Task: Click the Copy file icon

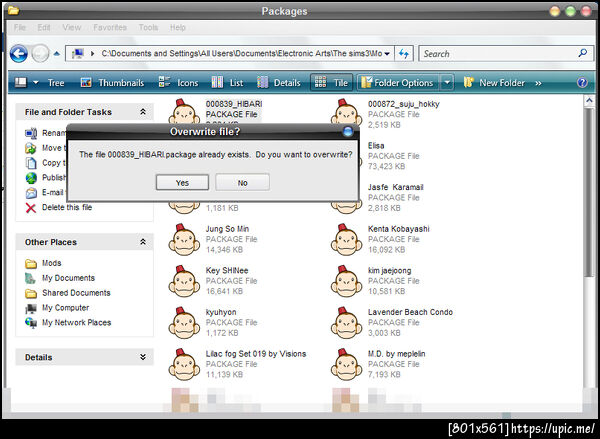Action: pyautogui.click(x=31, y=163)
